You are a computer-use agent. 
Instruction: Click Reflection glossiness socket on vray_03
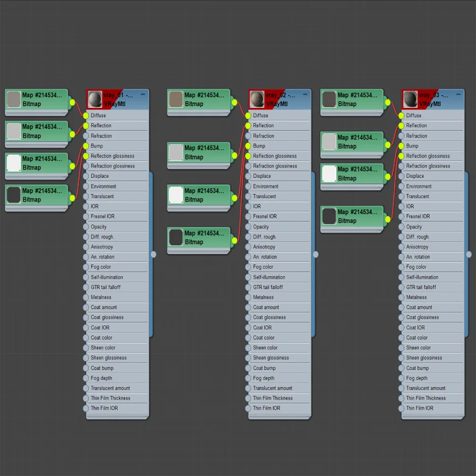[401, 156]
